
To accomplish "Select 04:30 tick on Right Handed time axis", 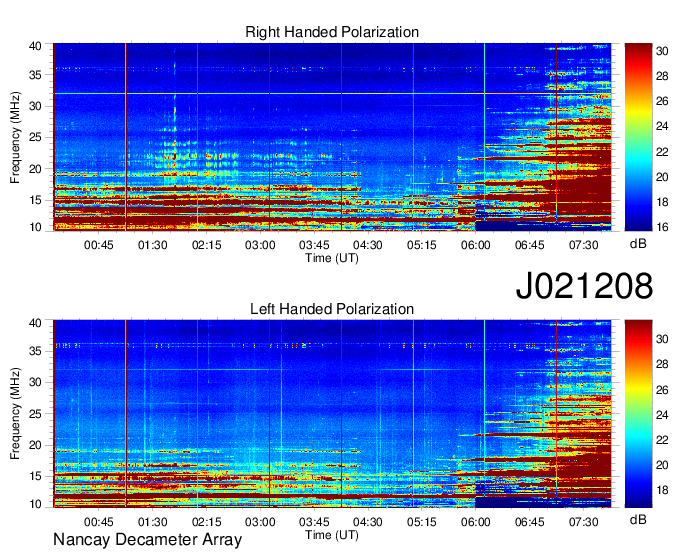I will [x=368, y=245].
